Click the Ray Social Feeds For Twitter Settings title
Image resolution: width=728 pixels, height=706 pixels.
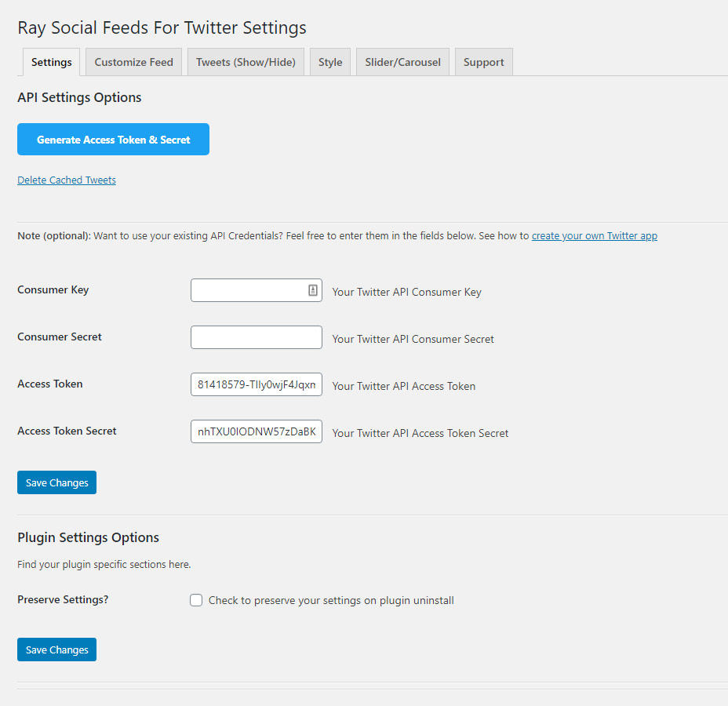click(162, 28)
